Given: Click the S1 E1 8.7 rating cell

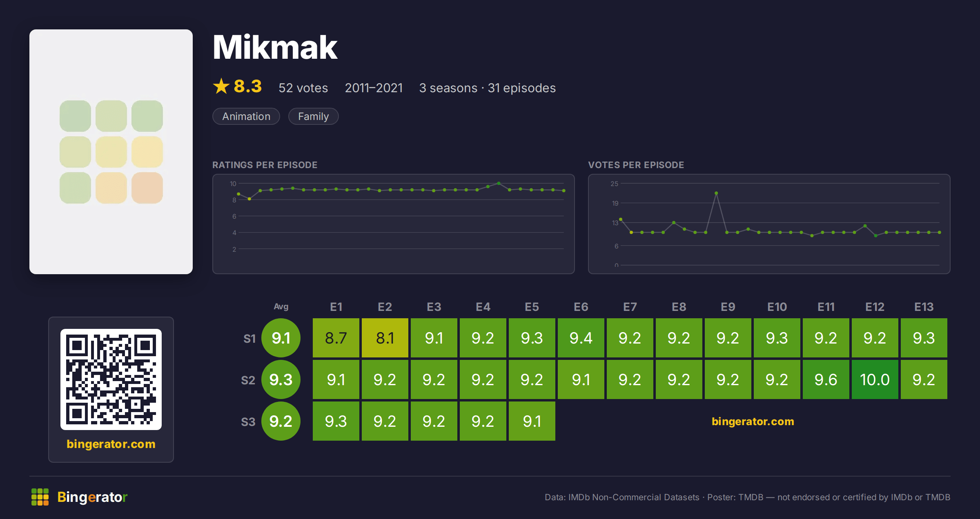Looking at the screenshot, I should coord(336,338).
